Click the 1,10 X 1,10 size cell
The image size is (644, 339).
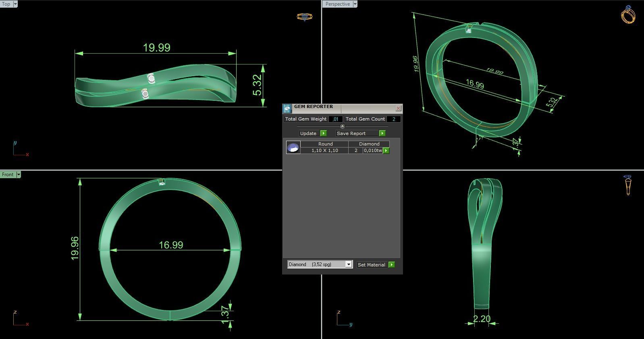[325, 150]
